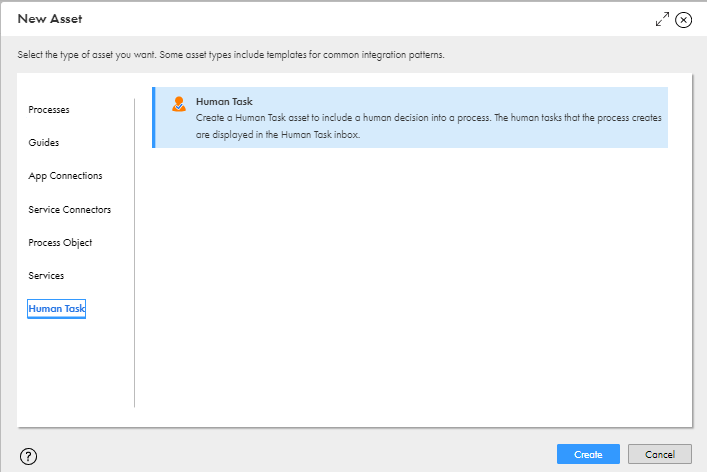Close the New Asset dialog with the X icon
Screen dimensions: 707x472
[684, 20]
